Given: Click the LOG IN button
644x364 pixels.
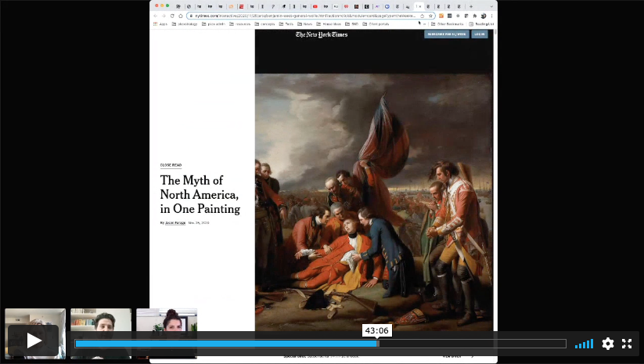Looking at the screenshot, I should (x=480, y=34).
